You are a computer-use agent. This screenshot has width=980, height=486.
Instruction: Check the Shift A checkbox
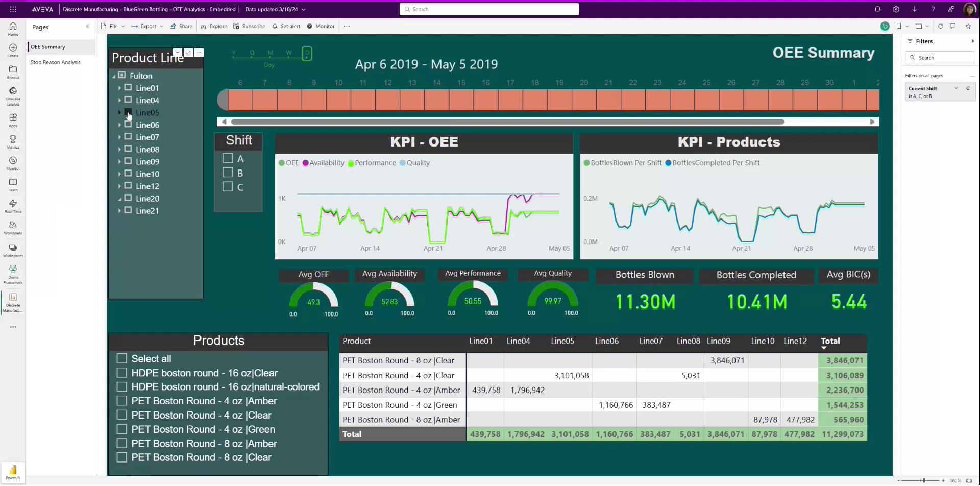[227, 158]
